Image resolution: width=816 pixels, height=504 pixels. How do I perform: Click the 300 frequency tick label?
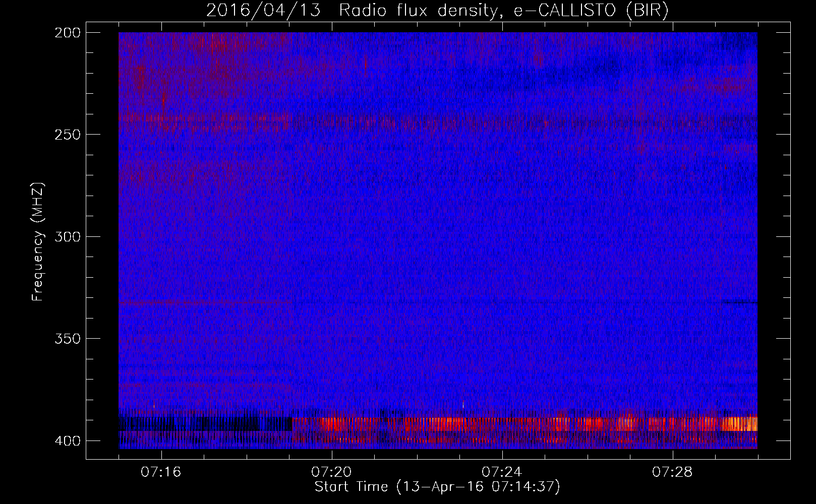click(67, 236)
